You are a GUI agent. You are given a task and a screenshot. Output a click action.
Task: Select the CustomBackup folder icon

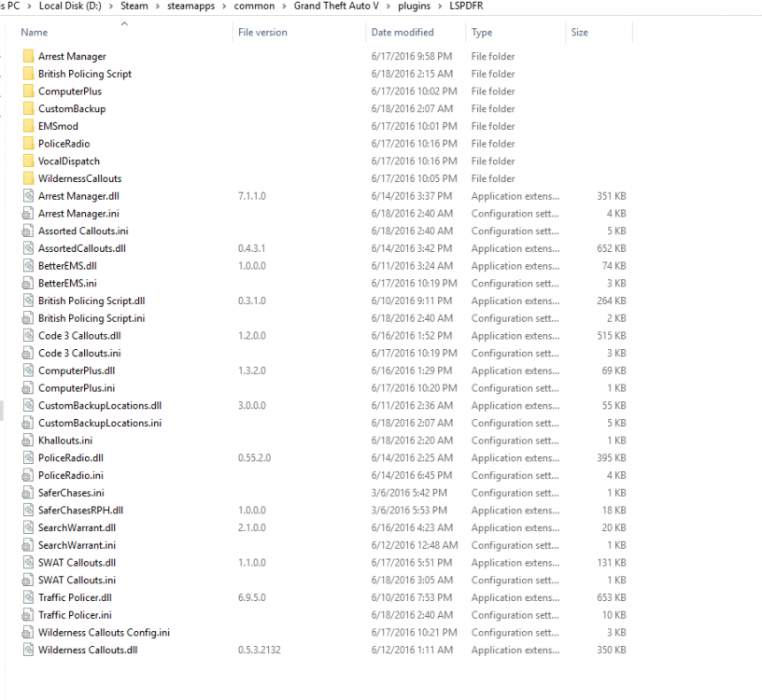pyautogui.click(x=29, y=109)
